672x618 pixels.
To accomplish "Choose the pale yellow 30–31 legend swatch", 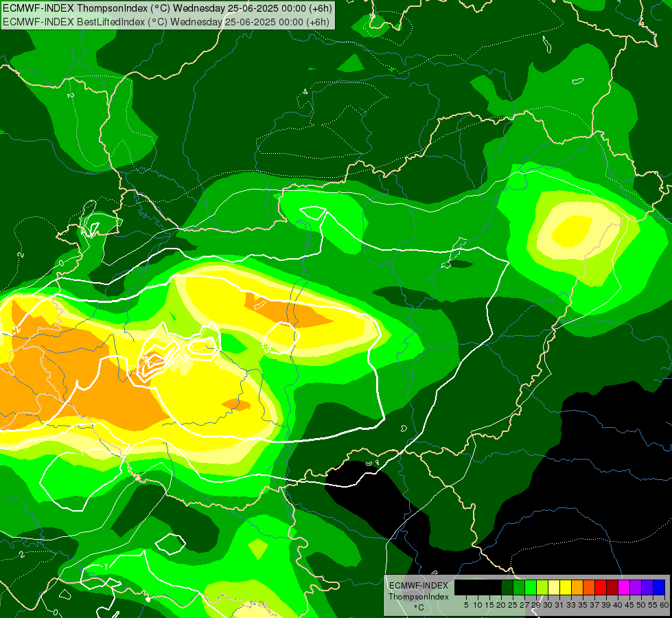I will [554, 587].
